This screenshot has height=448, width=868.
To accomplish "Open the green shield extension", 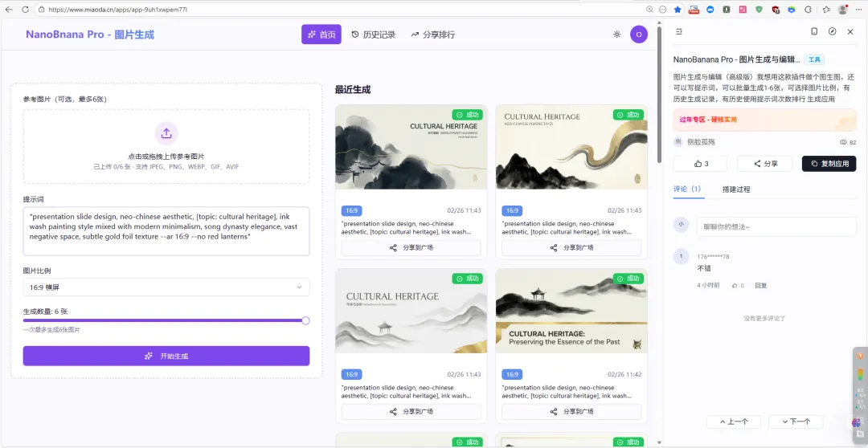I will tap(759, 10).
